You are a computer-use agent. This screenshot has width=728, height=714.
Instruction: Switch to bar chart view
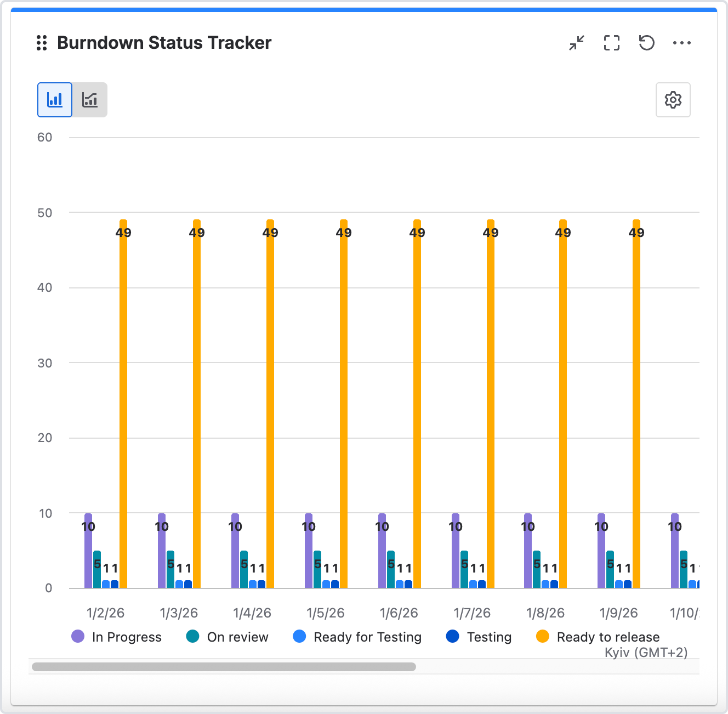point(55,100)
